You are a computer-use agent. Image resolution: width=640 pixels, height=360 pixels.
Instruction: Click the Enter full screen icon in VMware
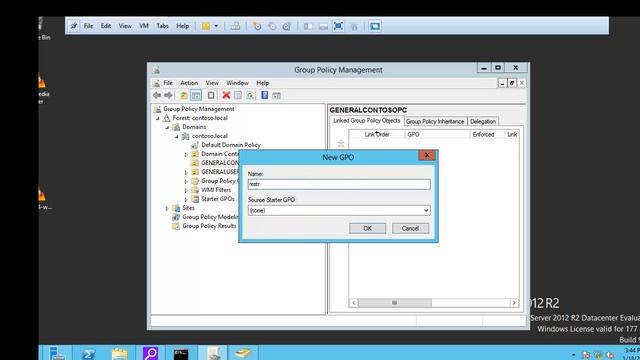338,26
